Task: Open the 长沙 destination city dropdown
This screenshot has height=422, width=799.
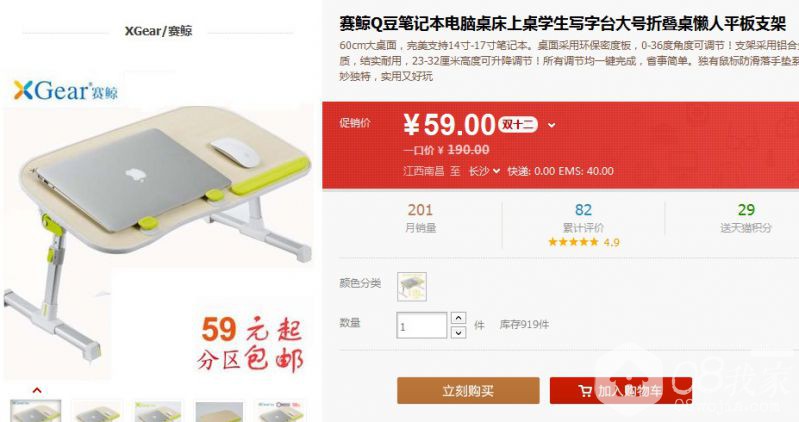Action: click(x=484, y=171)
